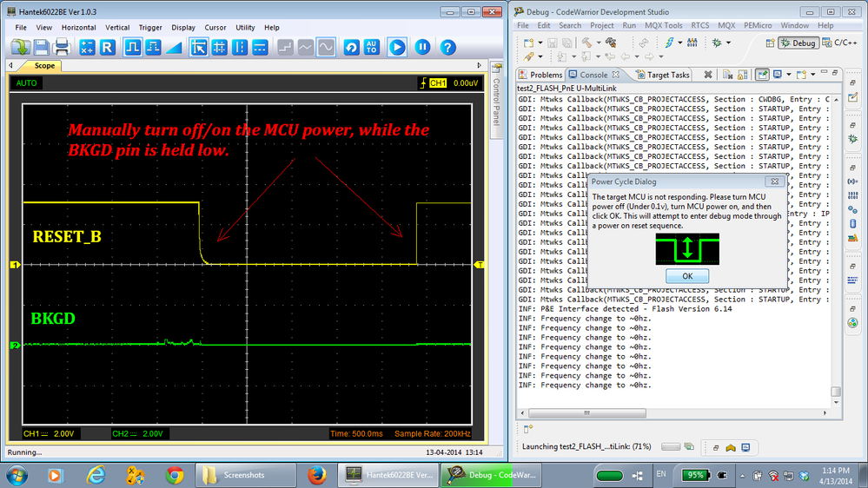The height and width of the screenshot is (488, 868).
Task: Expand the Debug bug dropdown arrow
Action: tap(728, 43)
